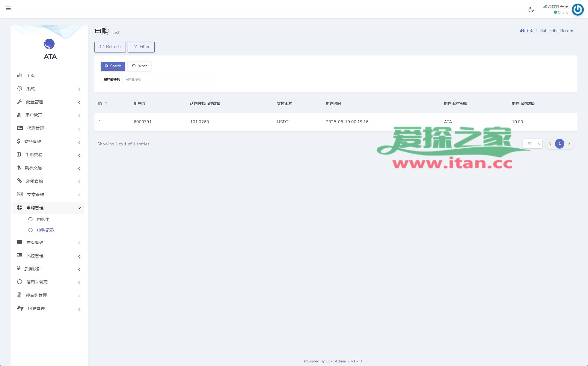Viewport: 588px width, 366px height.
Task: Click the 期权交易 bitcoin icon
Action: point(19,168)
